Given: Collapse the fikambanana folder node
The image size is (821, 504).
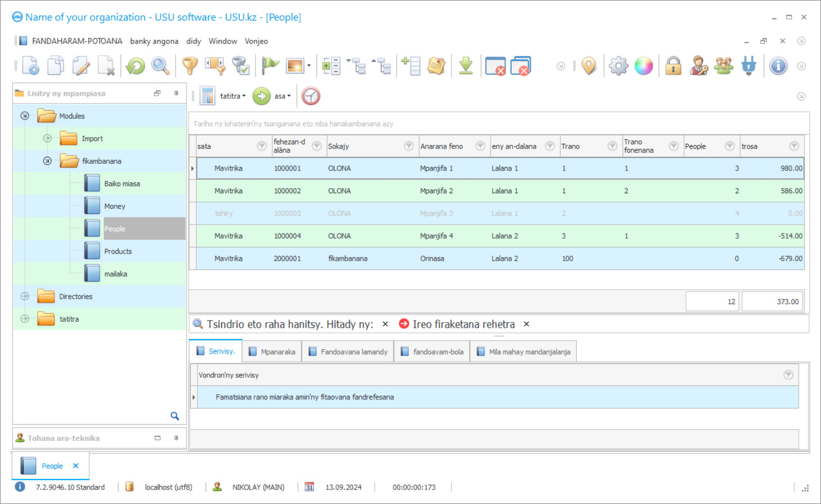Looking at the screenshot, I should click(47, 161).
